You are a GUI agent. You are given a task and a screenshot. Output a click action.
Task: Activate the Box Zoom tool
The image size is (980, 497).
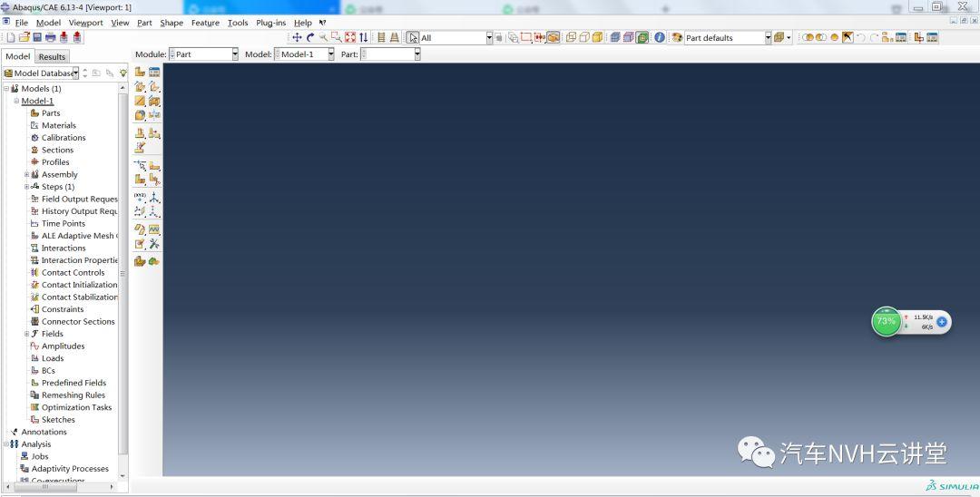coord(337,37)
